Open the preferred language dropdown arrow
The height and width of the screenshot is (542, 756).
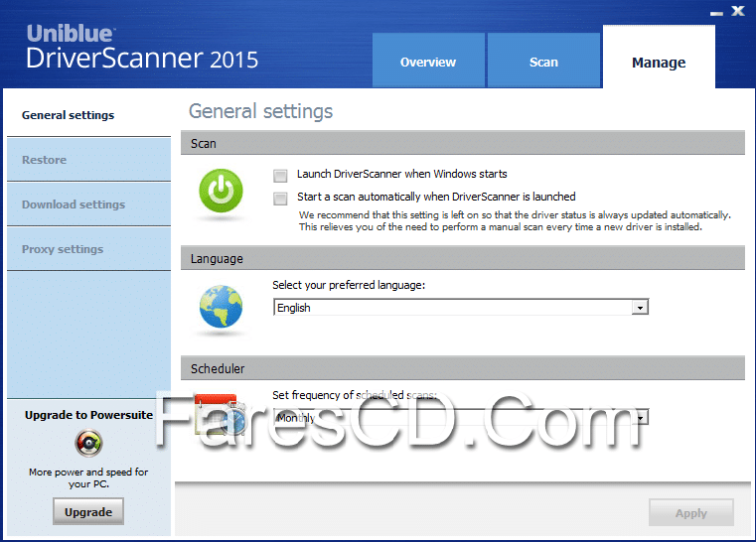click(x=640, y=308)
